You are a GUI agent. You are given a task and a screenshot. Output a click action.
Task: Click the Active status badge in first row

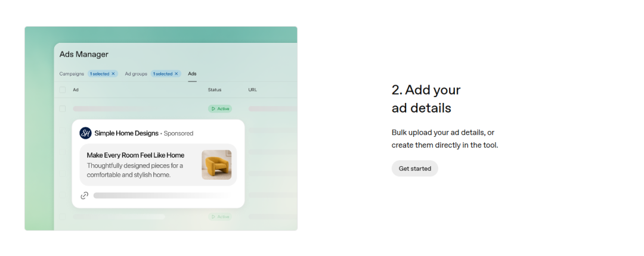point(219,109)
